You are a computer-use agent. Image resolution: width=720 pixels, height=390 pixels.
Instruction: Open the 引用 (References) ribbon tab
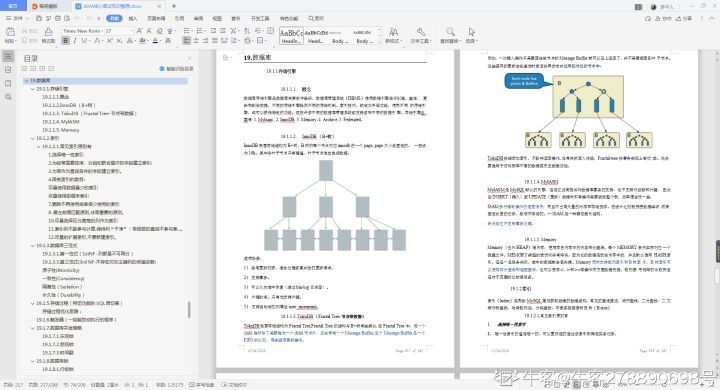[x=180, y=18]
